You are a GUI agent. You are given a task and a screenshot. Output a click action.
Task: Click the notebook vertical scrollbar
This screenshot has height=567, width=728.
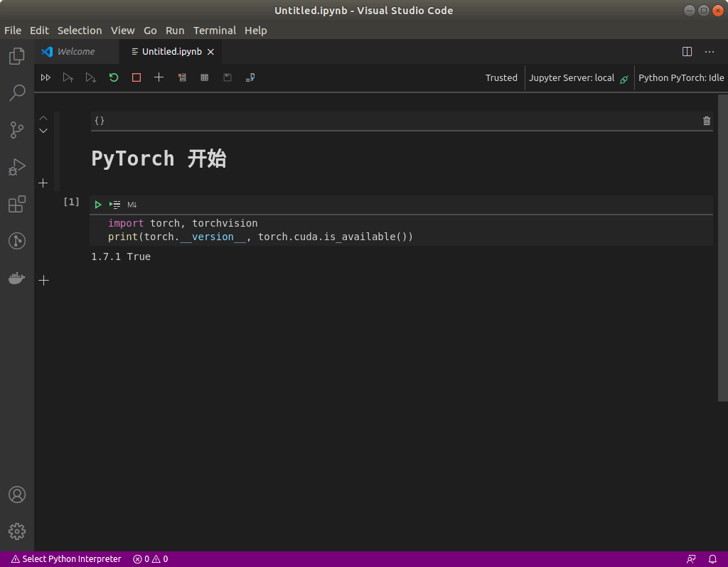[x=723, y=248]
